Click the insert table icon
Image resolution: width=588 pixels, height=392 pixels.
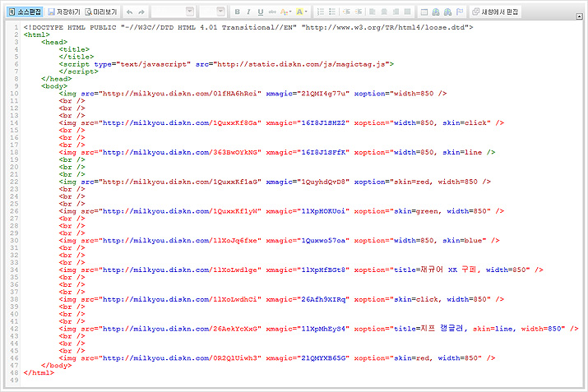coord(424,12)
